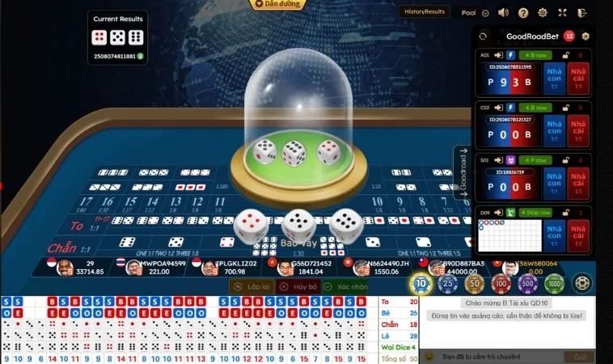Open the HistoryResults tab
Screen dimensions: 613x364
(425, 12)
